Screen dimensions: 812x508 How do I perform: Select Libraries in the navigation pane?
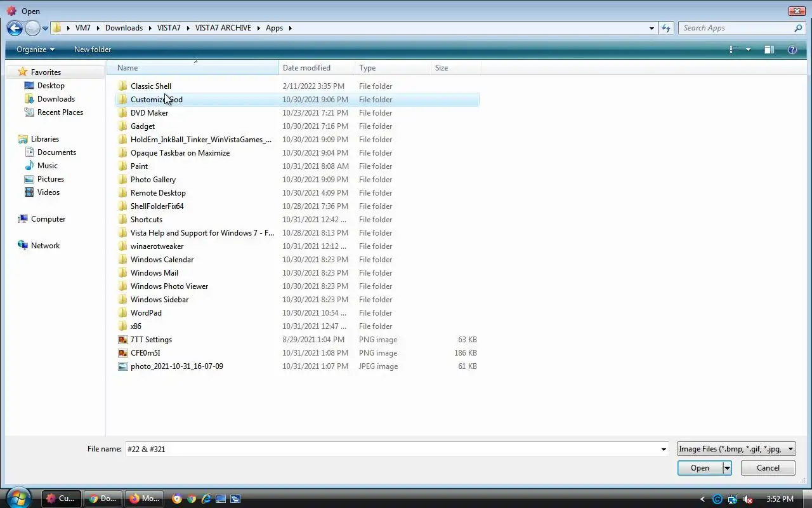tap(45, 139)
